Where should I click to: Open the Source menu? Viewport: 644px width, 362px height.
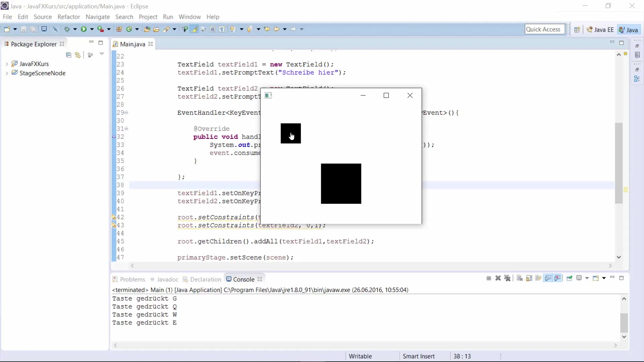point(43,17)
